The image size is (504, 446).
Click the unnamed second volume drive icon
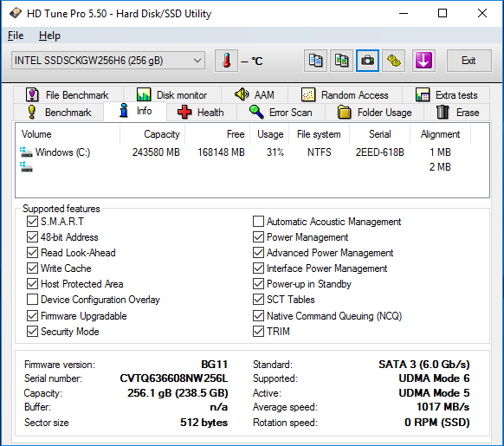pos(26,167)
